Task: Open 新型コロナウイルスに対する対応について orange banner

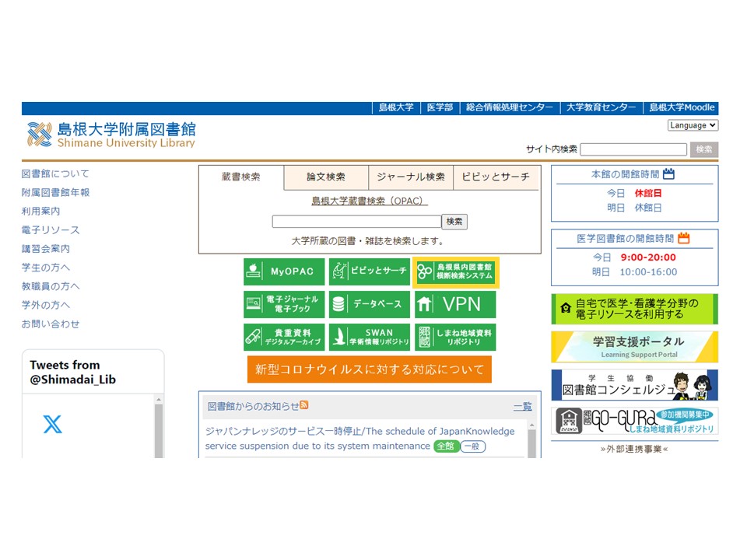Action: click(370, 369)
